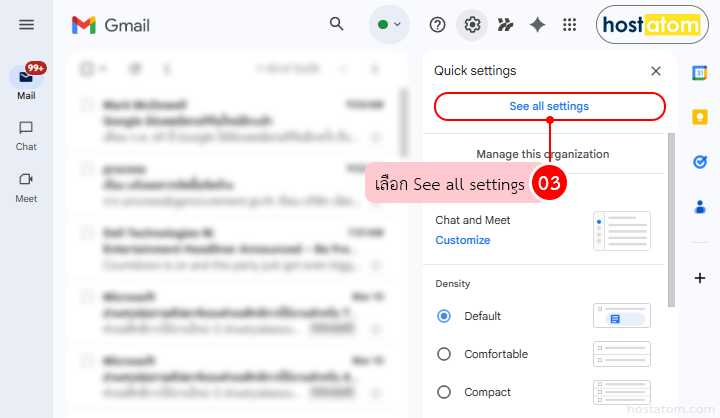Open Google Keep side panel icon
This screenshot has width=720, height=418.
click(700, 117)
